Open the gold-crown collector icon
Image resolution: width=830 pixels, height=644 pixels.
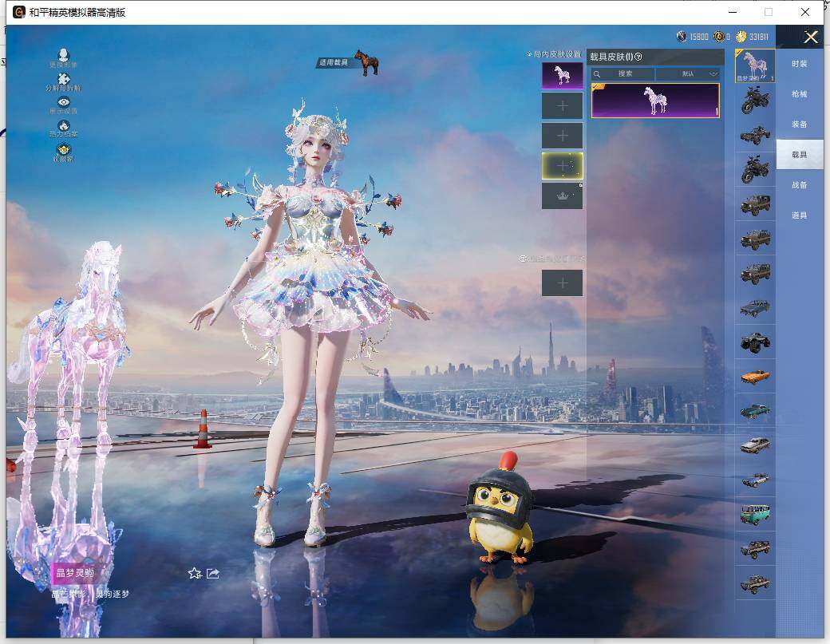tap(64, 149)
